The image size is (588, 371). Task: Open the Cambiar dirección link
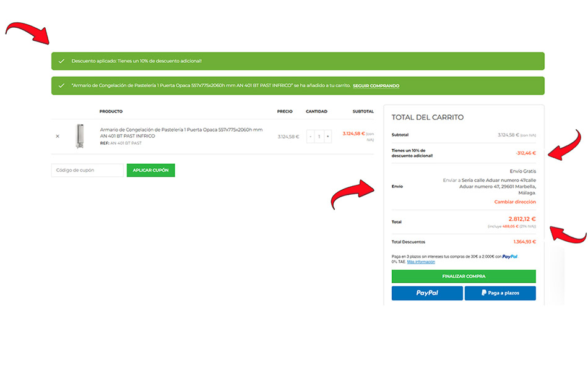coord(515,202)
